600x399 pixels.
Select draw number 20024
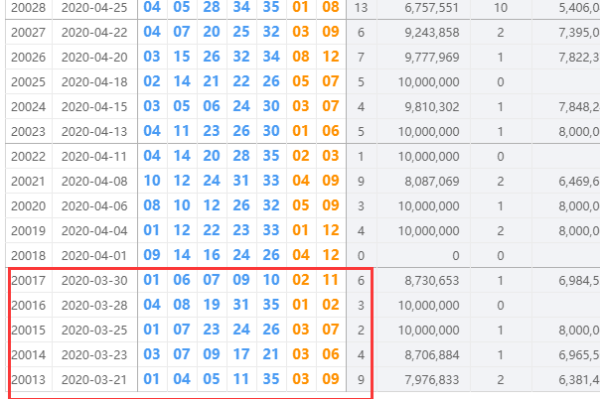tap(28, 107)
